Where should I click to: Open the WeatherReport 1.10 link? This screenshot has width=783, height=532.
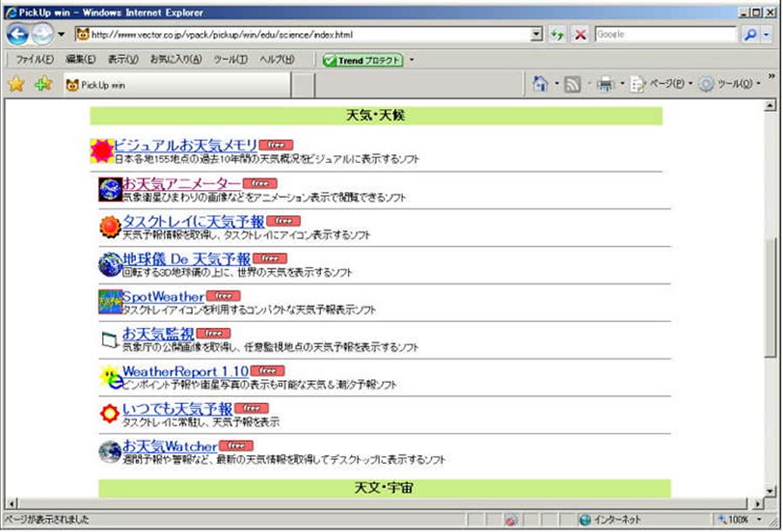point(185,372)
